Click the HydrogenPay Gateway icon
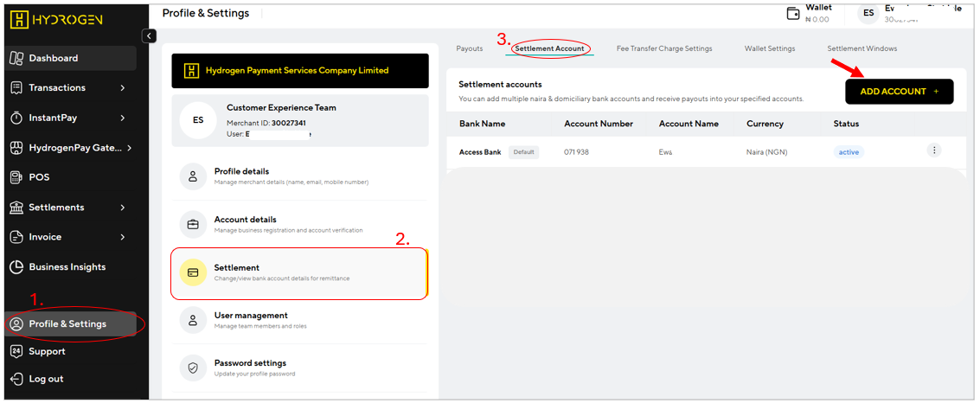The image size is (980, 403). pos(17,148)
